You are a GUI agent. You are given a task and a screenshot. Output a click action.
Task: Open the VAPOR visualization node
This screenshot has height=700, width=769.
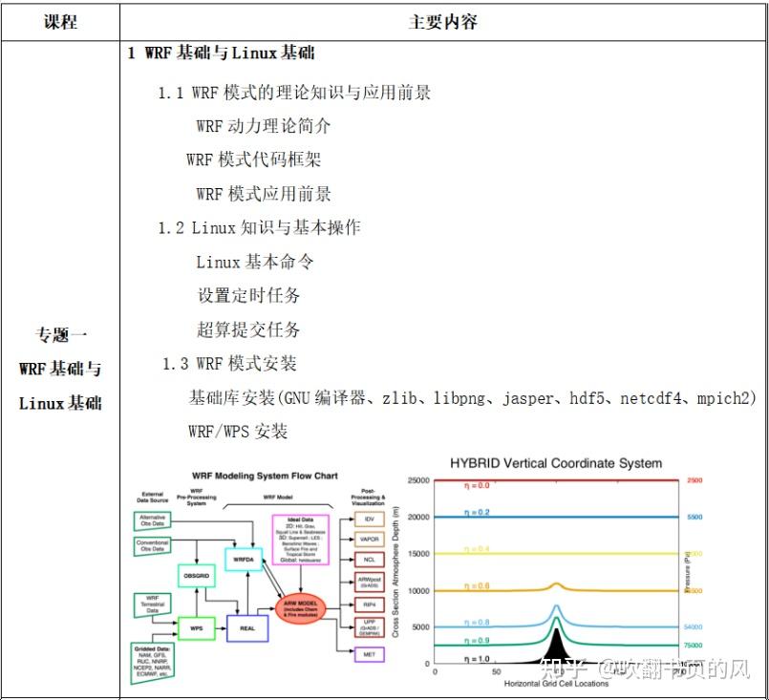(x=369, y=539)
